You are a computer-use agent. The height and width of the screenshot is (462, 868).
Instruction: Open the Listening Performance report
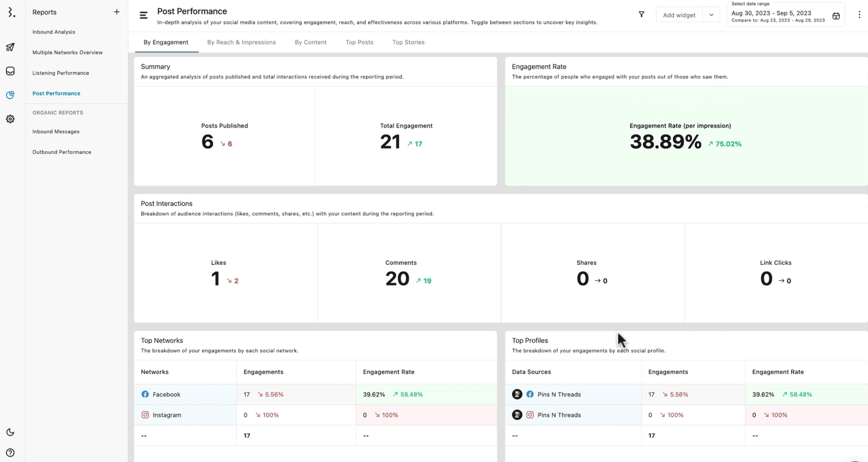[x=61, y=73]
